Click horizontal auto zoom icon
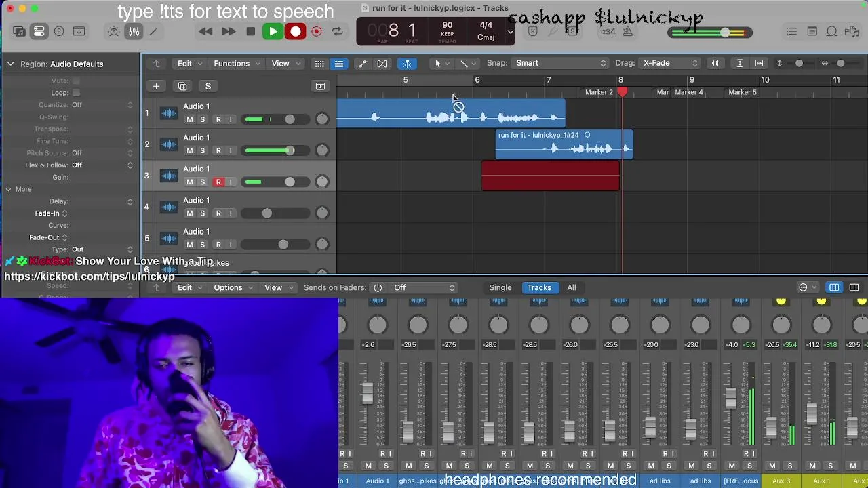The image size is (868, 488). pyautogui.click(x=759, y=63)
